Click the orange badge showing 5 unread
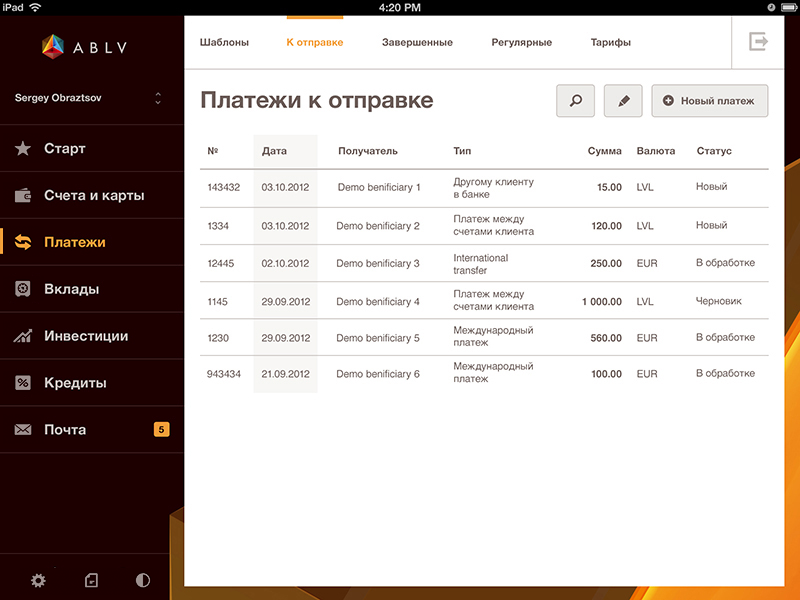The width and height of the screenshot is (800, 600). coord(161,430)
